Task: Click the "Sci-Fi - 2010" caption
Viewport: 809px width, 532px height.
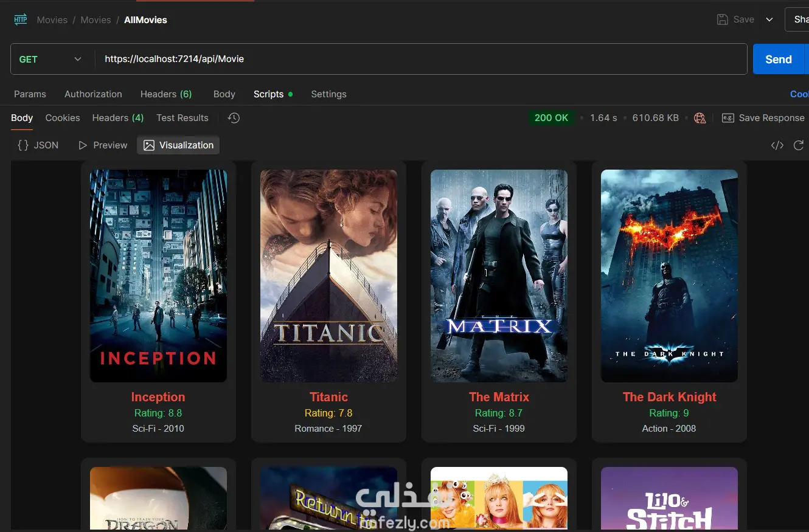Action: 158,429
